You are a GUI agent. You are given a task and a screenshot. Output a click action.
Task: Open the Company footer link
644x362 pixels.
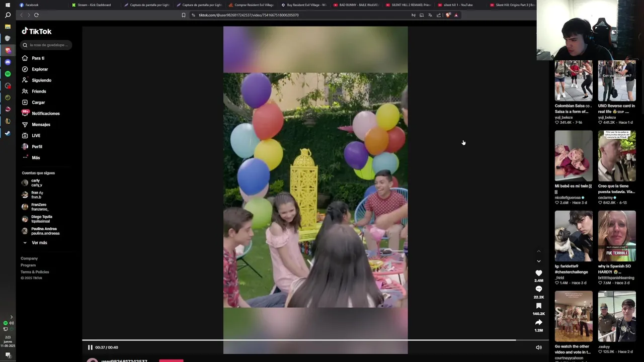[x=29, y=258]
